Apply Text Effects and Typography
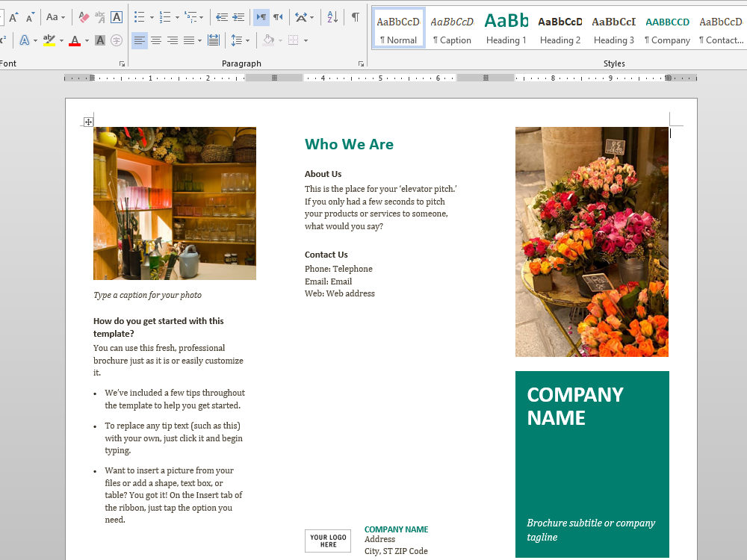Viewport: 747px width, 560px height. click(24, 40)
